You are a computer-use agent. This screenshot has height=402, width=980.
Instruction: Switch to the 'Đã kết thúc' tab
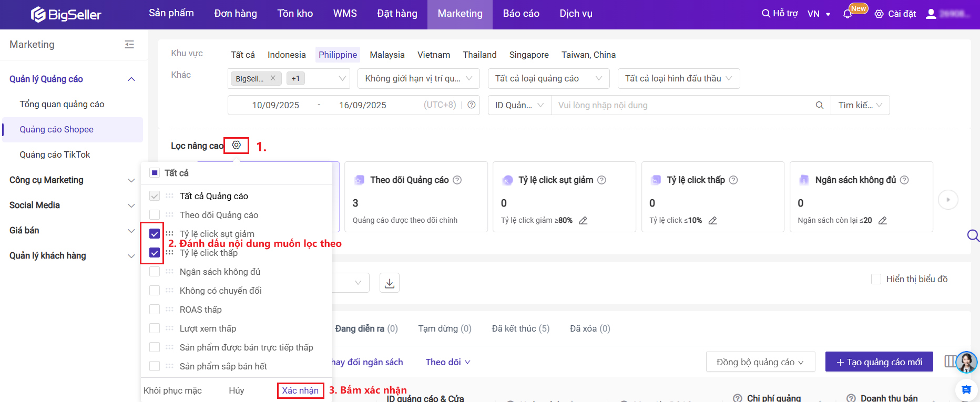[520, 328]
